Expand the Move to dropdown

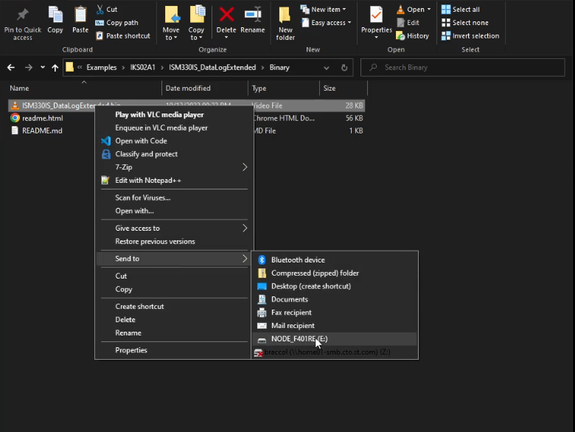tap(171, 33)
